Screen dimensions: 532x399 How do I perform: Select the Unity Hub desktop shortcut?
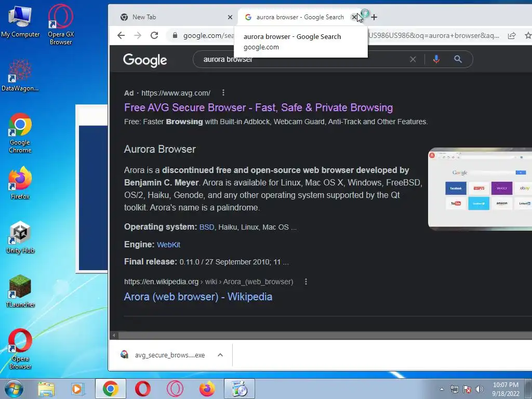pos(20,237)
